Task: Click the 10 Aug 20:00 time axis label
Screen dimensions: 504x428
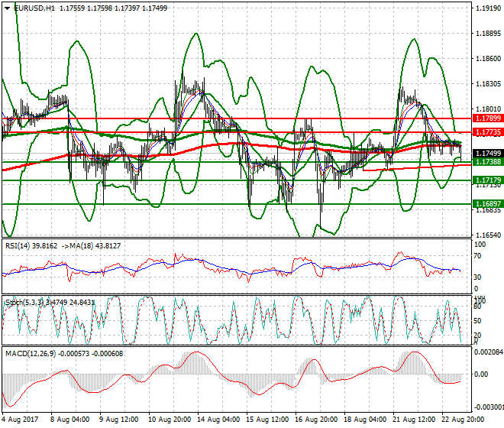Action: point(170,420)
